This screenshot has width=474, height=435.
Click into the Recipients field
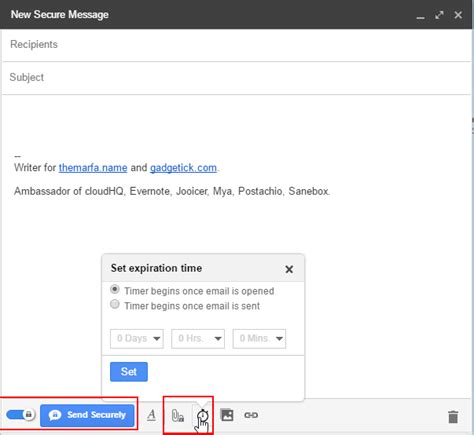(x=236, y=45)
